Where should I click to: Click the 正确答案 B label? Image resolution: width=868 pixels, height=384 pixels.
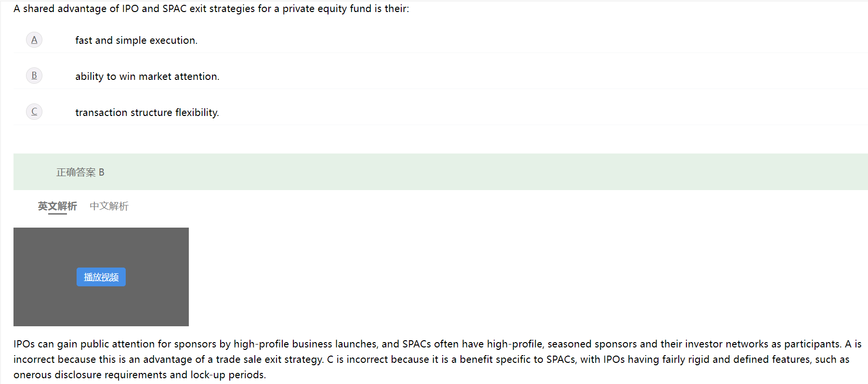pos(80,172)
